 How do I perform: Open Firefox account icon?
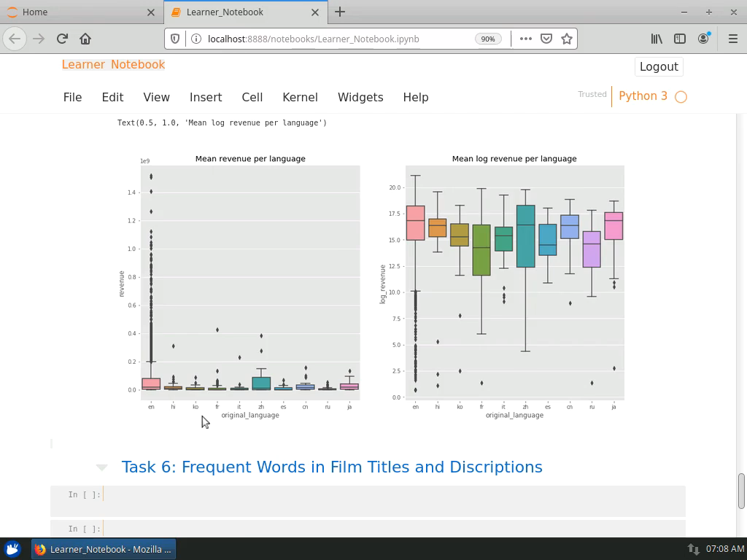704,39
